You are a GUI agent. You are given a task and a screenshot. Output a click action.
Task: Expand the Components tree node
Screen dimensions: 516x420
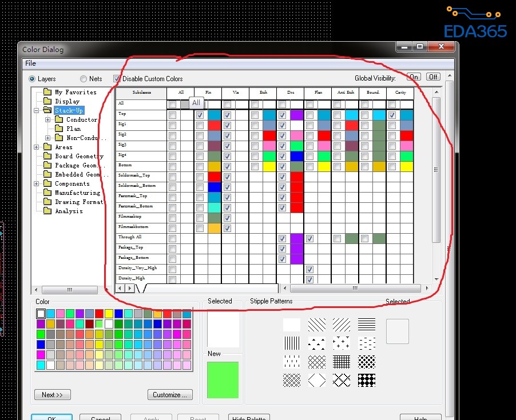37,183
